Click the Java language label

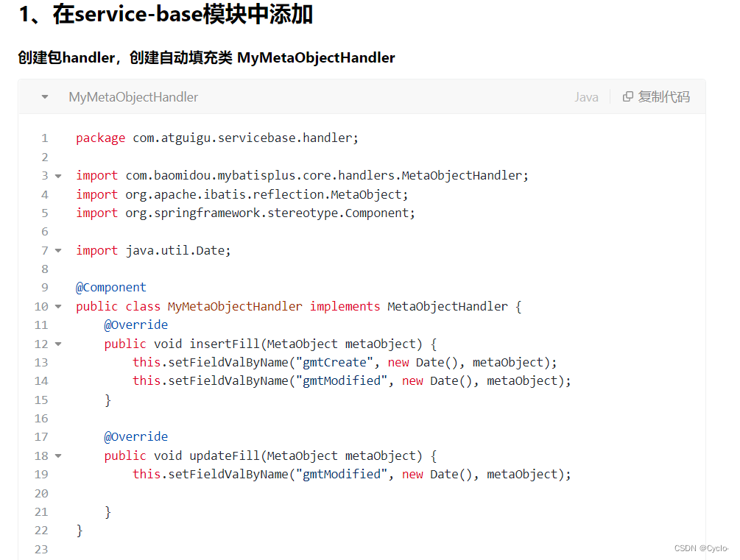[x=586, y=96]
